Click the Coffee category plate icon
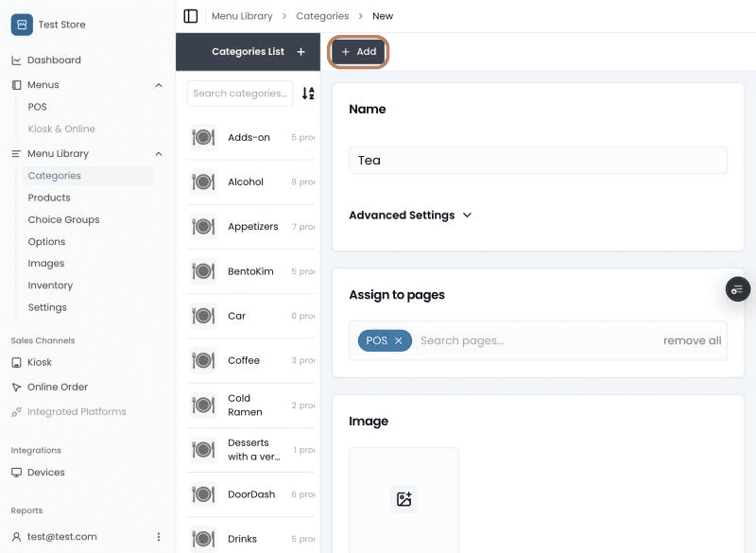The image size is (756, 553). 203,360
